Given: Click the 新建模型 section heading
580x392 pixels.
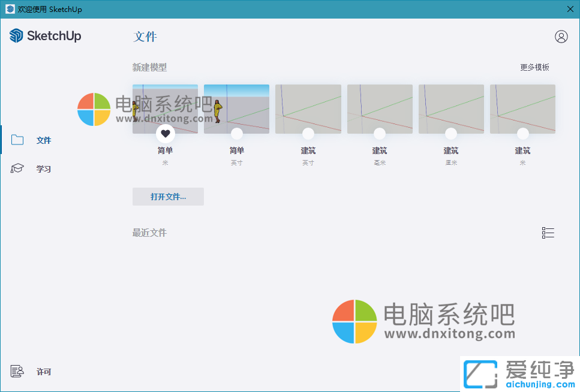Looking at the screenshot, I should click(x=149, y=67).
